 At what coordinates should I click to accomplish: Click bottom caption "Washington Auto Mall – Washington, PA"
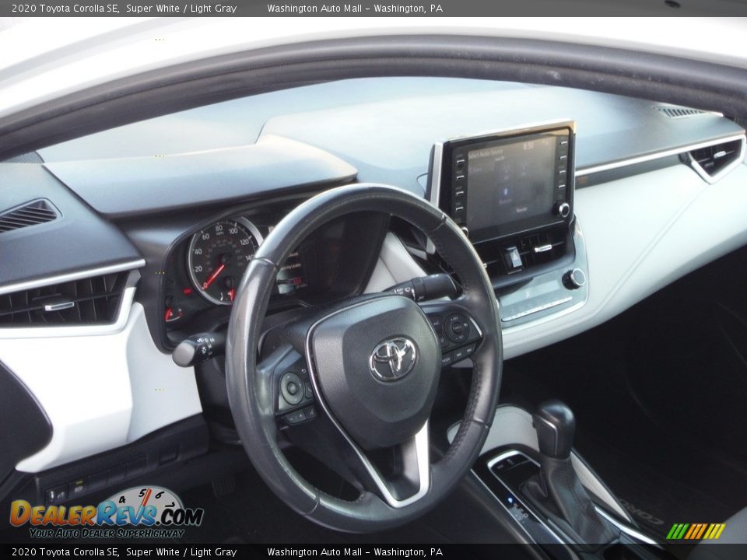[x=355, y=552]
